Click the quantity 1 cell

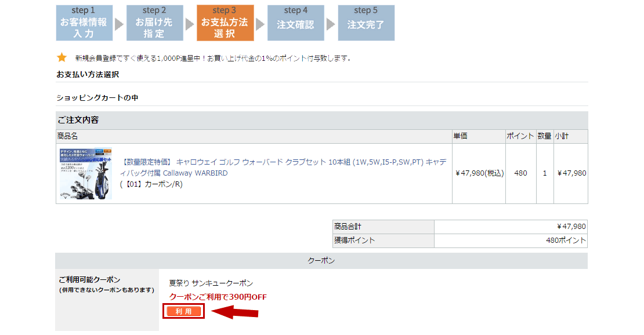click(x=545, y=173)
